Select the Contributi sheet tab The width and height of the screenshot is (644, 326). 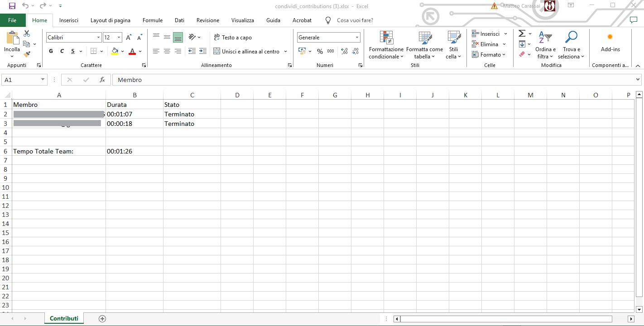point(64,319)
